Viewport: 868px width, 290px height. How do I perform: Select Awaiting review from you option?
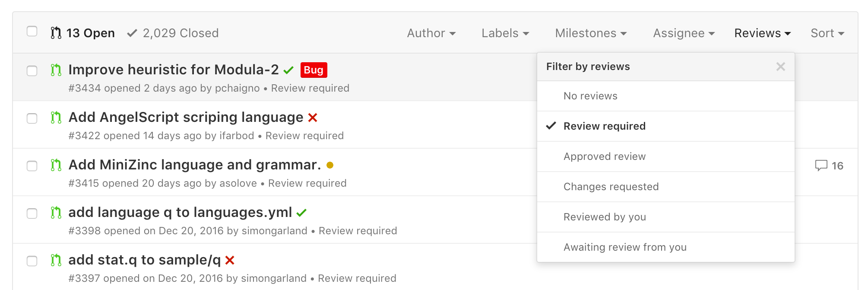coord(624,247)
